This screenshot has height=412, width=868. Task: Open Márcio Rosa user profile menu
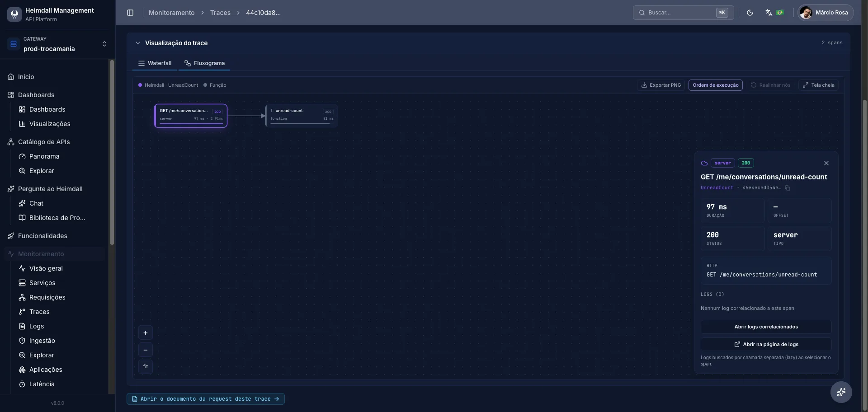coord(826,13)
